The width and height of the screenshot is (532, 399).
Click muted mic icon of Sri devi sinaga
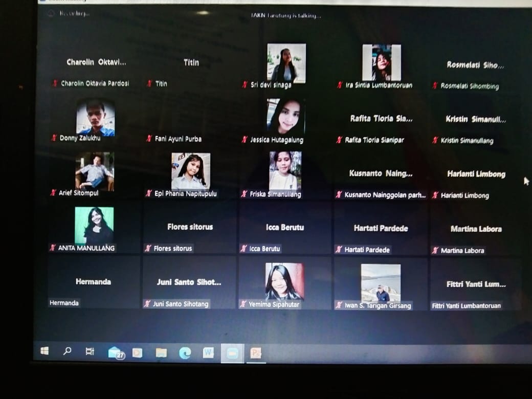[x=245, y=84]
